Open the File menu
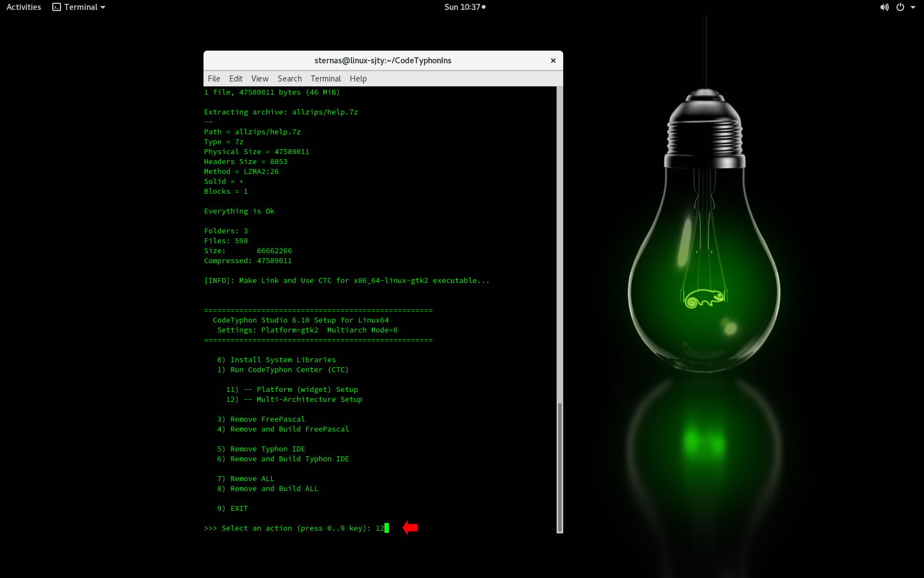 click(214, 79)
